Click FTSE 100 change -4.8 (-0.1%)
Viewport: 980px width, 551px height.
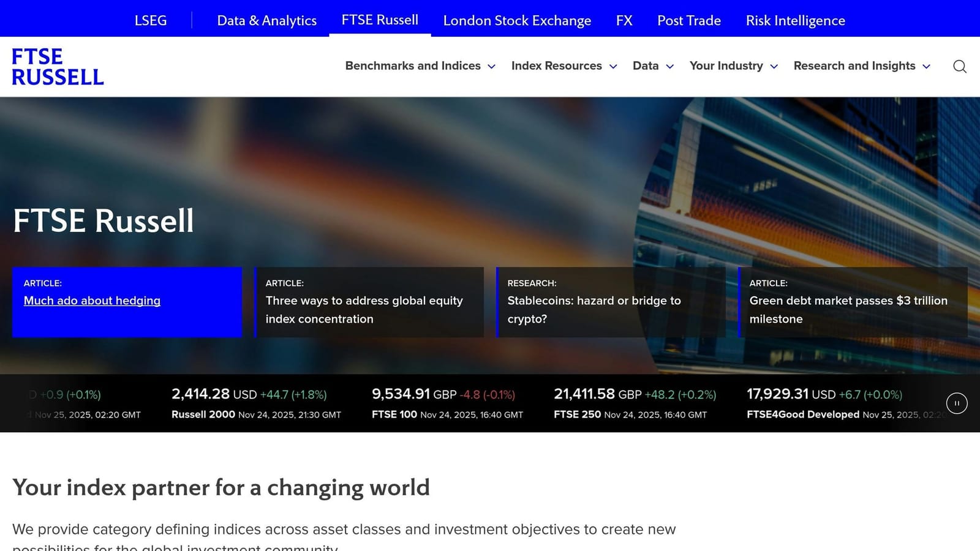488,395
